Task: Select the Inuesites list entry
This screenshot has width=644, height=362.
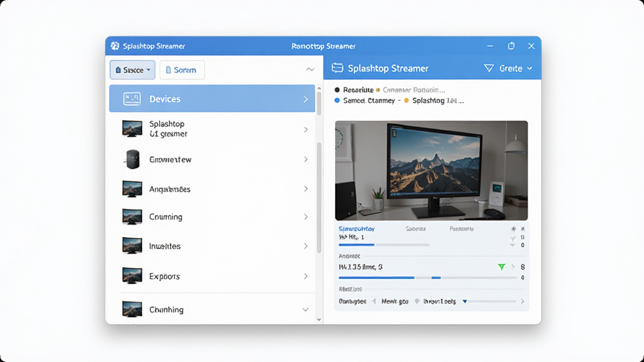Action: pos(212,246)
